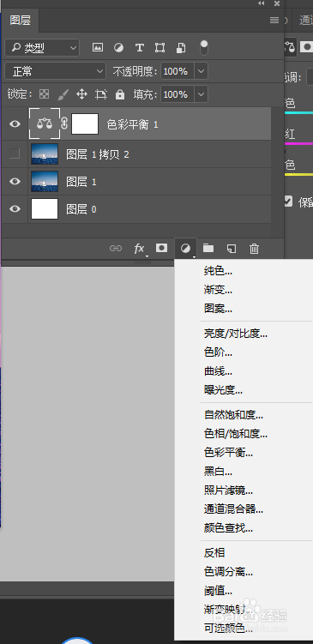Click the cyan color balance slider track

click(298, 112)
